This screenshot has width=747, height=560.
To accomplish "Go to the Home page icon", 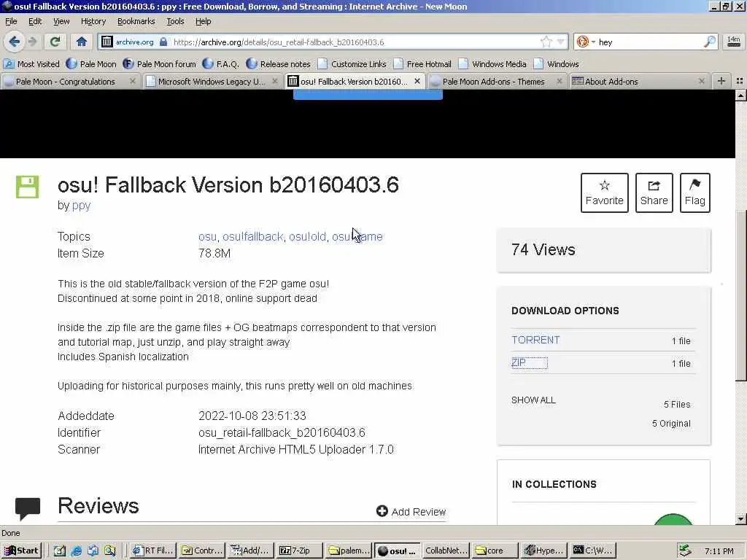I will (x=82, y=42).
